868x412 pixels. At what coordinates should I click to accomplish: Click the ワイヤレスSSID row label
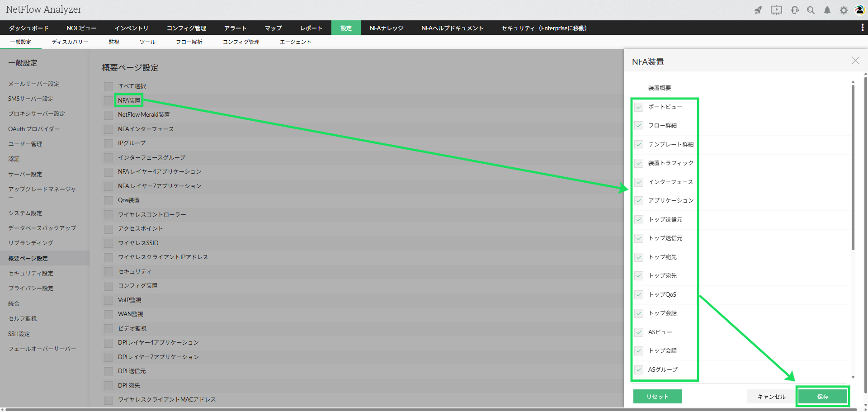tap(138, 243)
